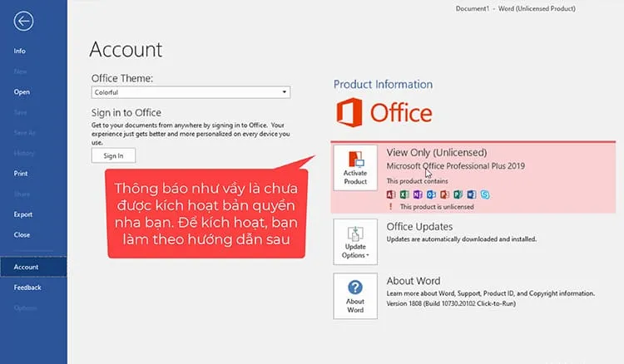624x364 pixels.
Task: Select Open in the sidebar
Action: click(x=22, y=91)
